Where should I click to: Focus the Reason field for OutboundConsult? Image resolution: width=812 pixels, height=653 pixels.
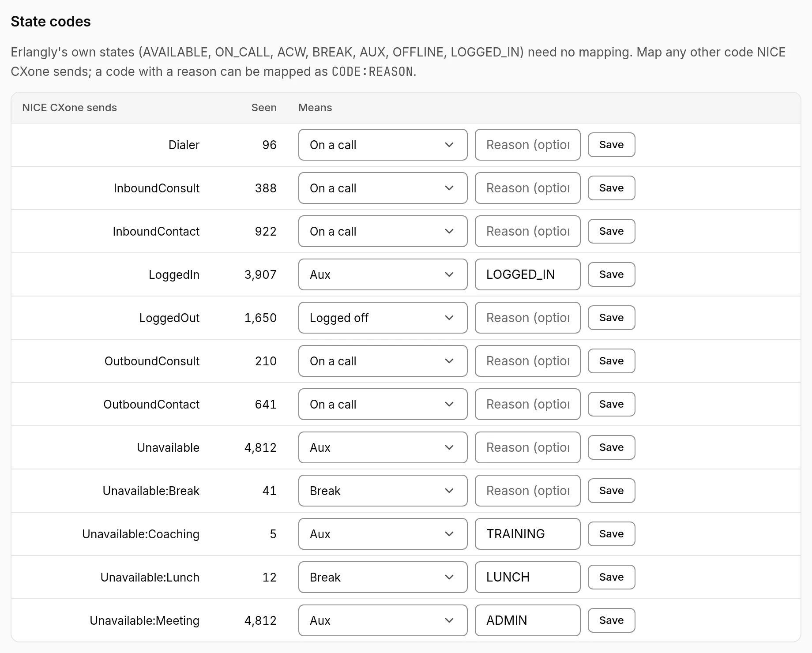(527, 361)
